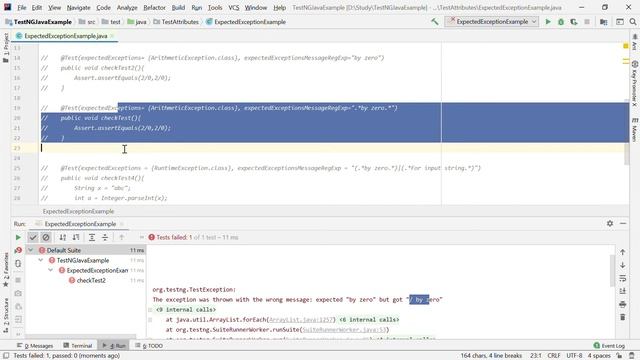Screen dimensions: 640x360
Task: Rerun failed tests from the Run sidebar
Action: coord(18,250)
